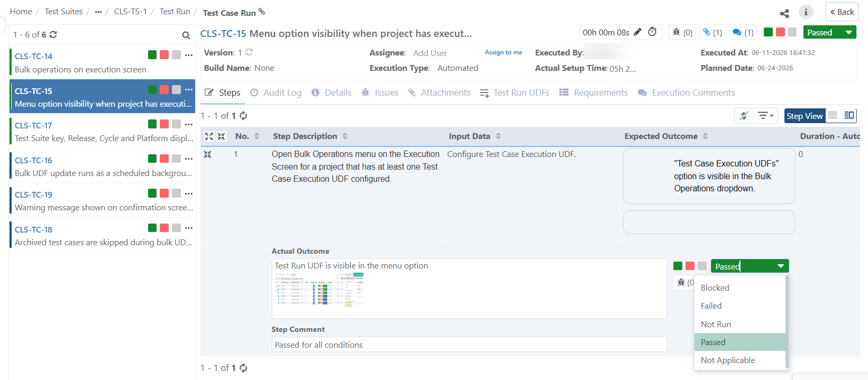Image resolution: width=868 pixels, height=380 pixels.
Task: Edit the execution time with the pencil icon
Action: pyautogui.click(x=637, y=32)
